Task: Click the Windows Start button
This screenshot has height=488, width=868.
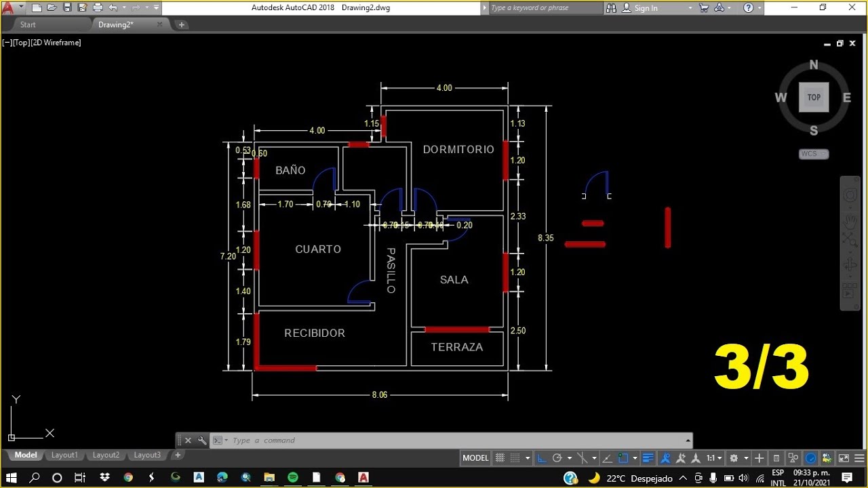Action: coord(12,477)
